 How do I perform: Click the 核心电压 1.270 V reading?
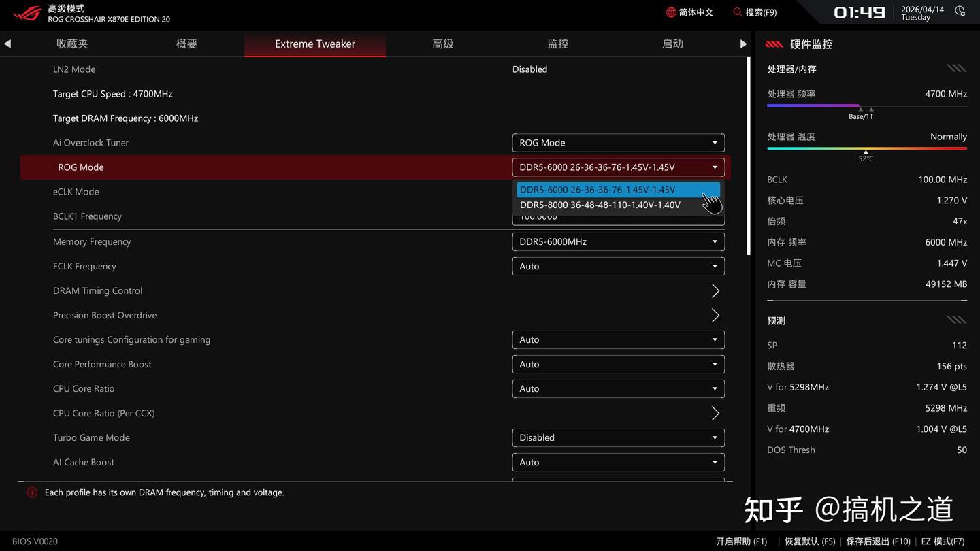coord(867,201)
